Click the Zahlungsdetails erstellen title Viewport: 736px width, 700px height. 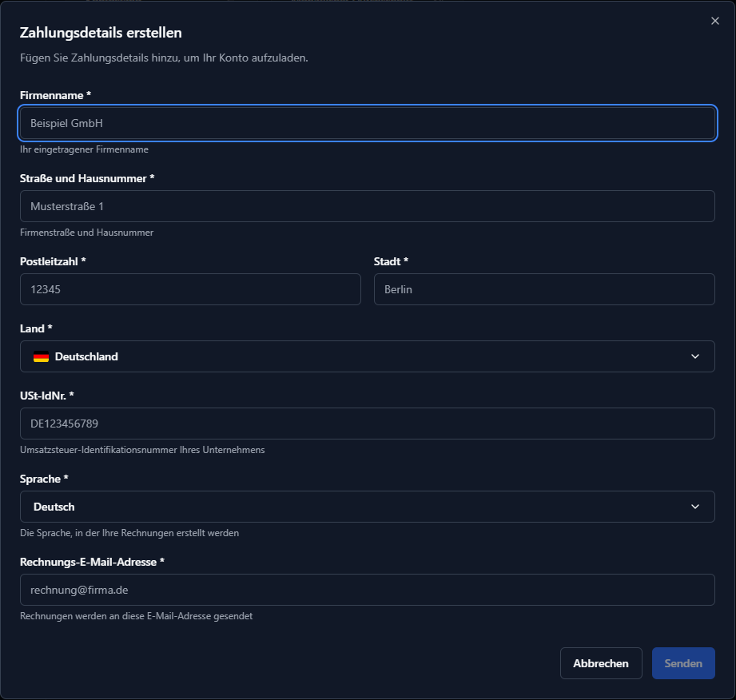pyautogui.click(x=101, y=33)
